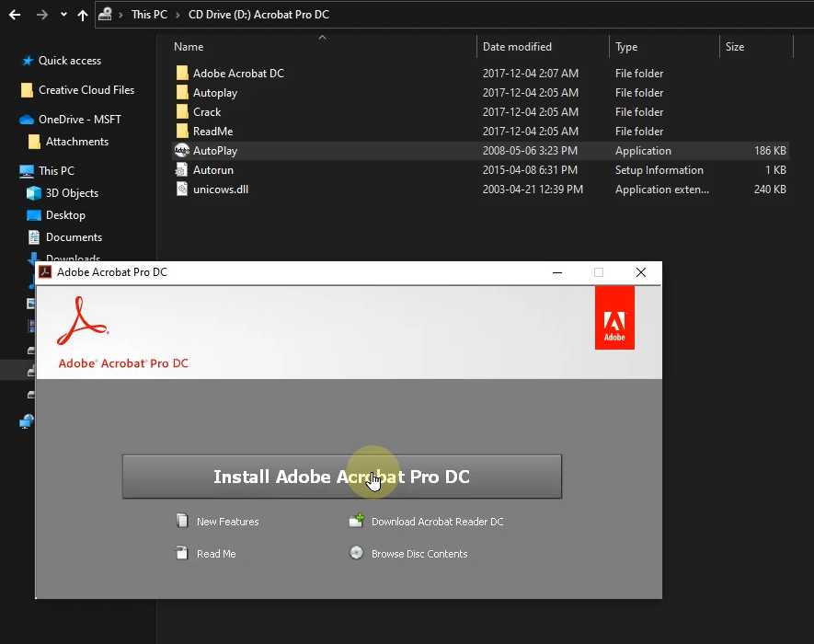Open Quick access in navigation pane

69,61
